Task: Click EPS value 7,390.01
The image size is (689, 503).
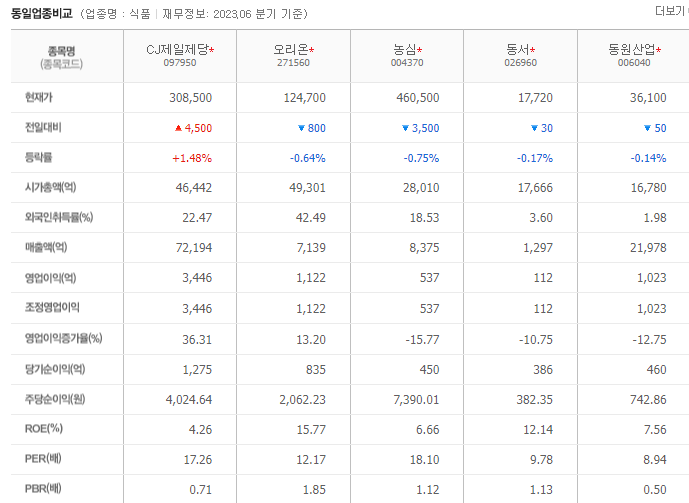Action: click(416, 400)
